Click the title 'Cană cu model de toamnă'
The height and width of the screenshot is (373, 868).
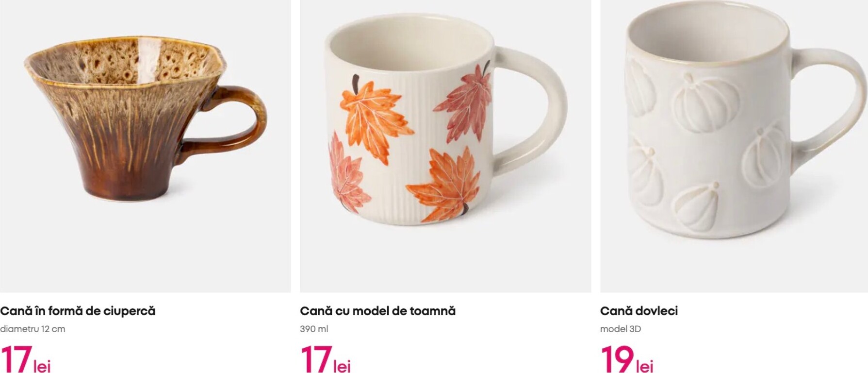click(377, 311)
